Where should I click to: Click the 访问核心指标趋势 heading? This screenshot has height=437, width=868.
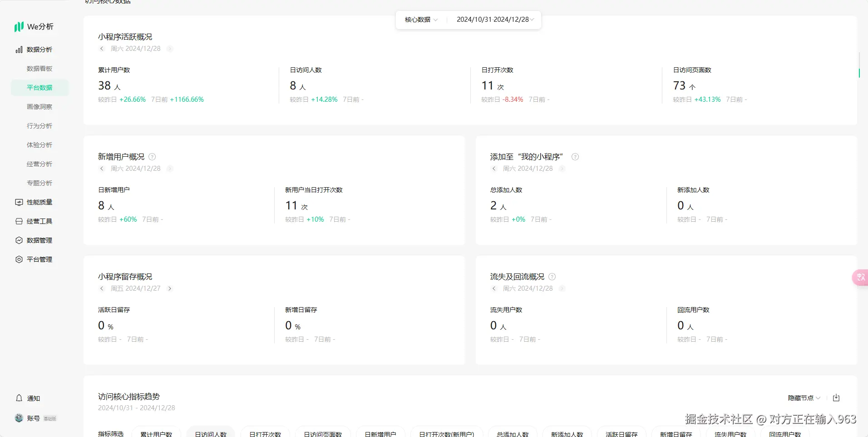(x=129, y=397)
